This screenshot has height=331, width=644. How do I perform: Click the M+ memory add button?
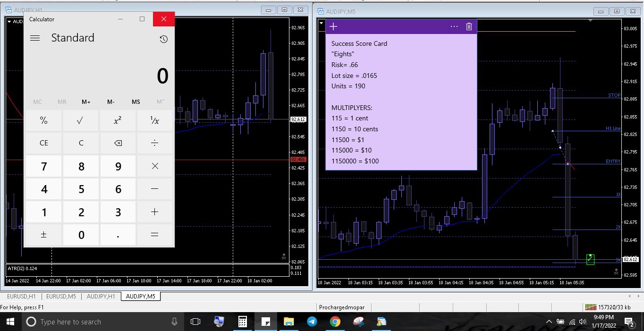pos(86,102)
